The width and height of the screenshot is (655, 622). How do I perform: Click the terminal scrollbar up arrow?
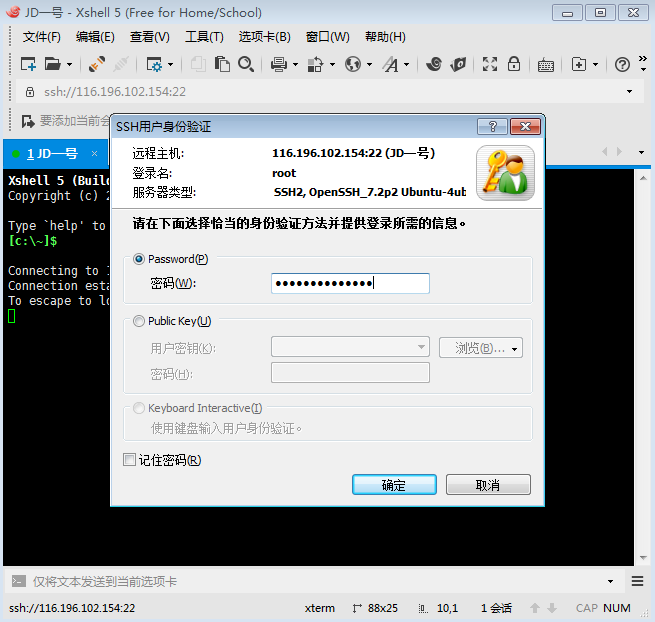pyautogui.click(x=643, y=178)
